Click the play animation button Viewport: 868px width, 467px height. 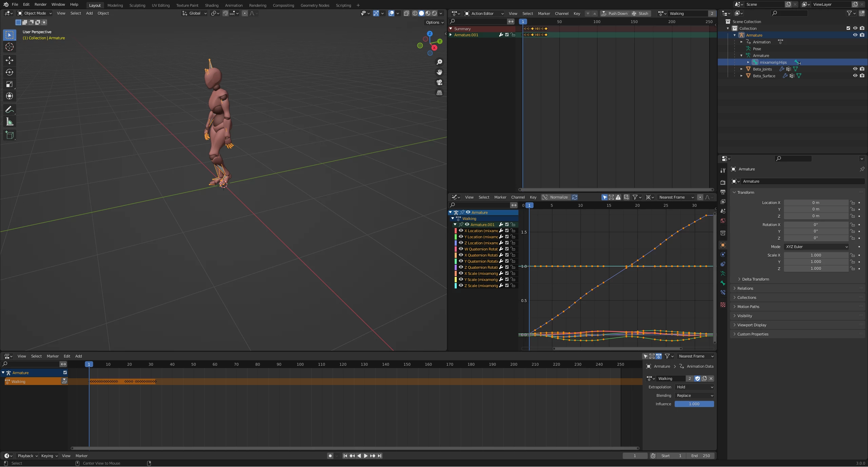point(366,456)
